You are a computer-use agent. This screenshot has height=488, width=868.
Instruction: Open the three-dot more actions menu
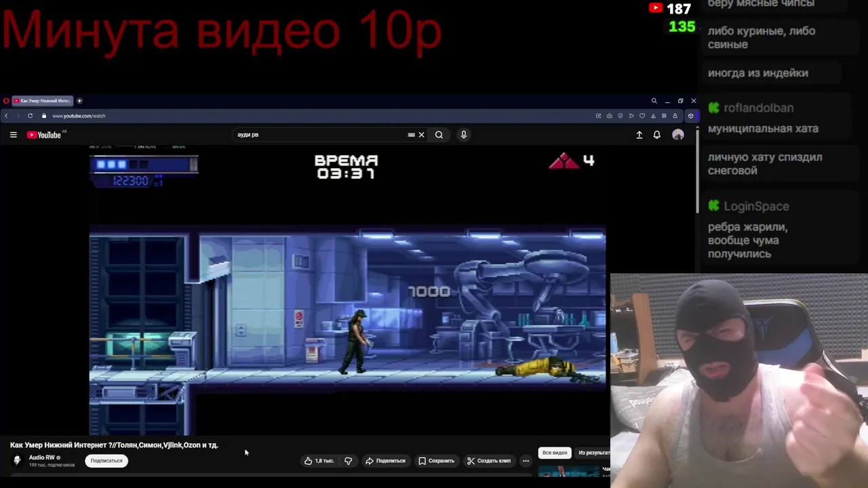click(x=526, y=461)
